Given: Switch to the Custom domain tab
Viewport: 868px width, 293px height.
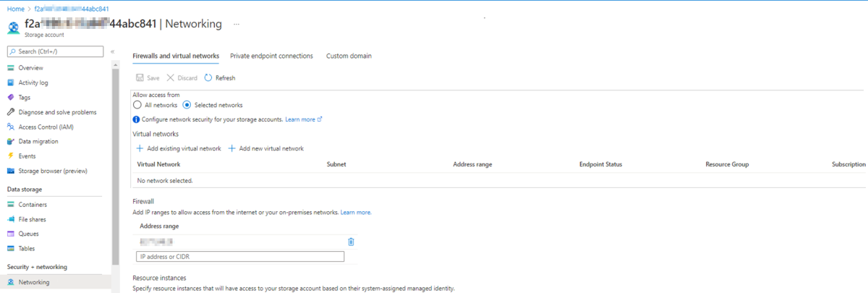Looking at the screenshot, I should 349,56.
